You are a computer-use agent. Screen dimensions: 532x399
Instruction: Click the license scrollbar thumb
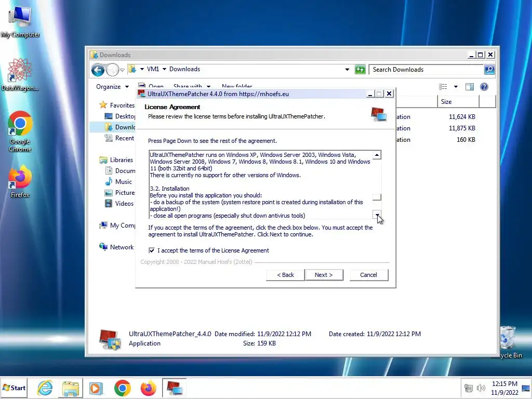[377, 197]
